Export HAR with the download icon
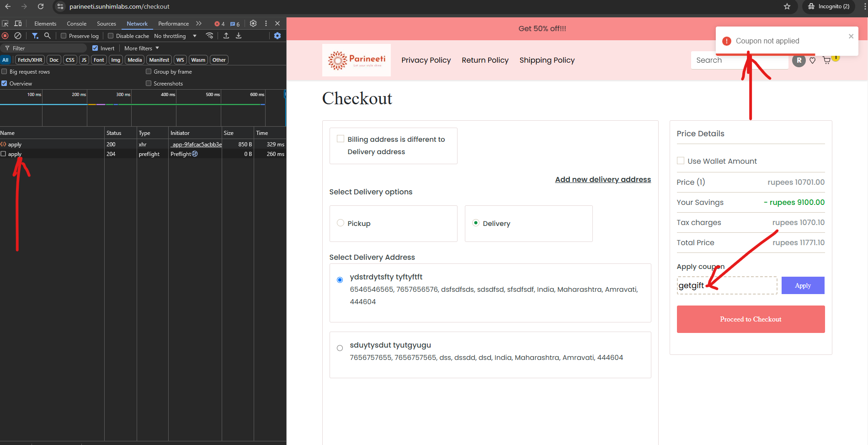Image resolution: width=868 pixels, height=445 pixels. click(239, 36)
